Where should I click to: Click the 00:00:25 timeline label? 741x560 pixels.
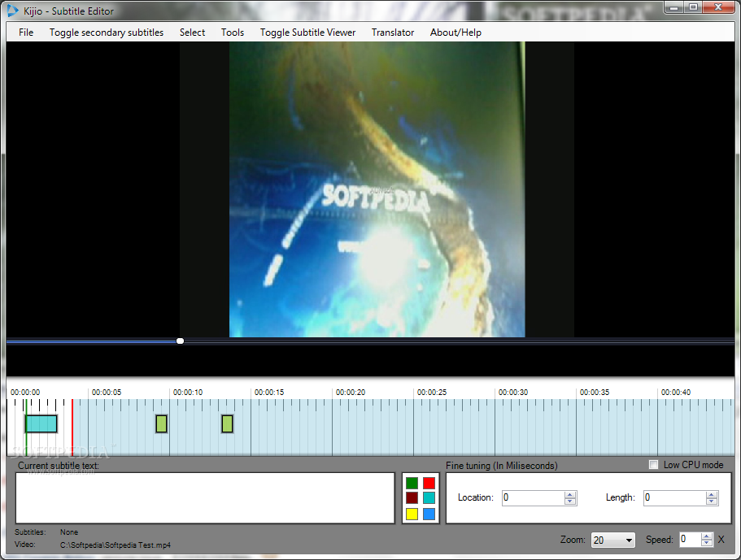pos(431,392)
